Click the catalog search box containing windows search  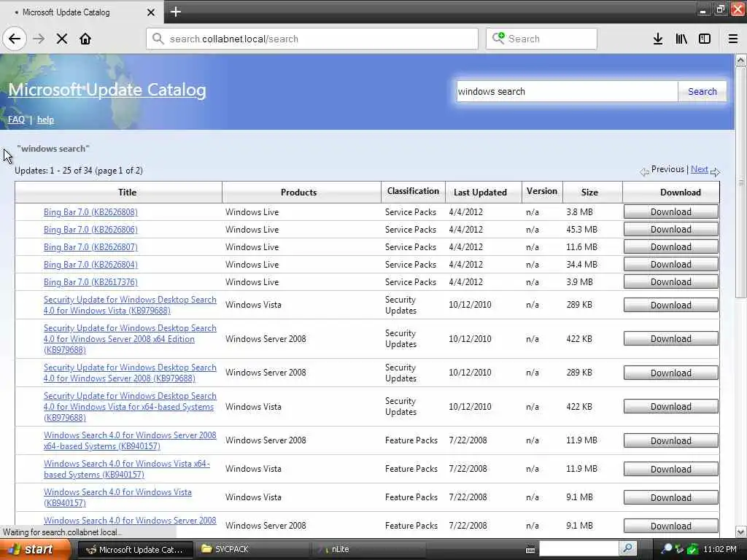tap(567, 91)
